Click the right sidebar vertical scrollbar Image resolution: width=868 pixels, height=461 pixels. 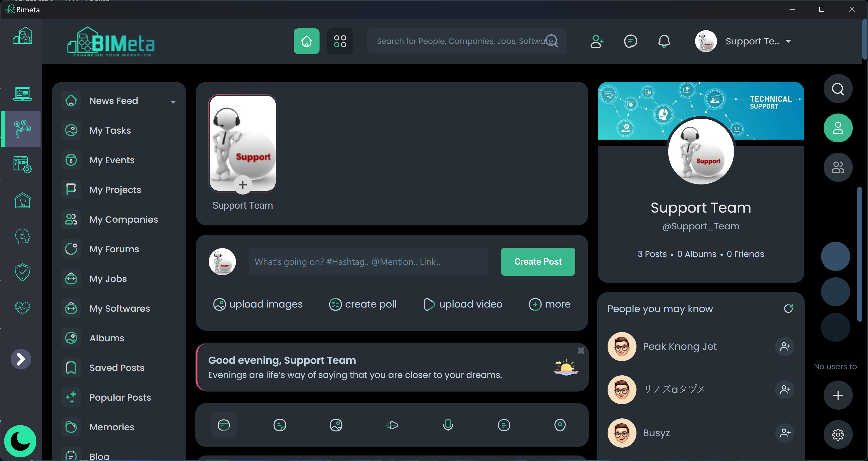[859, 254]
